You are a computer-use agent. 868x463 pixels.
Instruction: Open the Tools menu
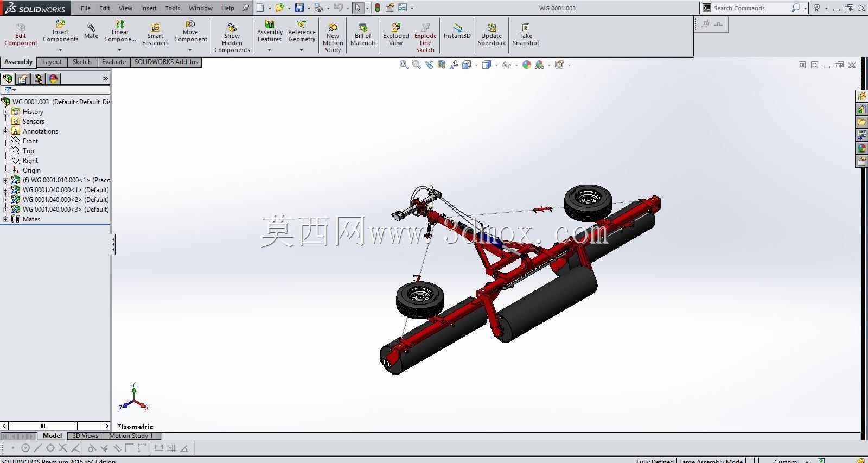(x=173, y=8)
